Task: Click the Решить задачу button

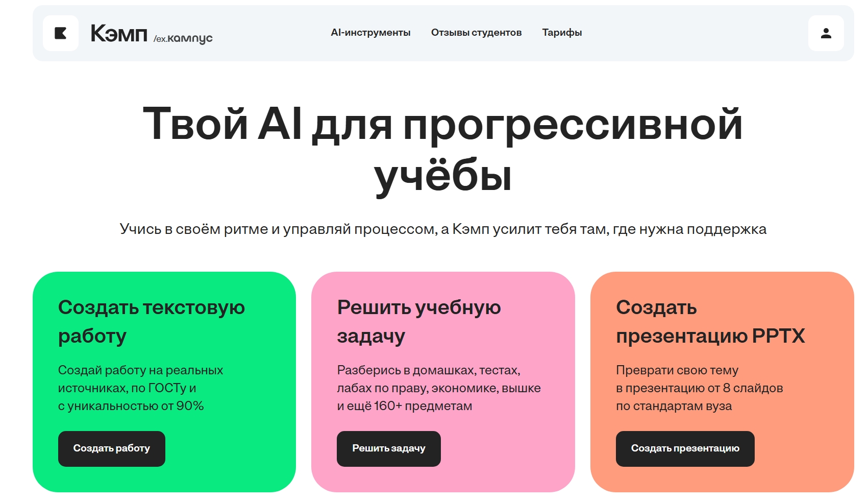Action: pos(388,448)
